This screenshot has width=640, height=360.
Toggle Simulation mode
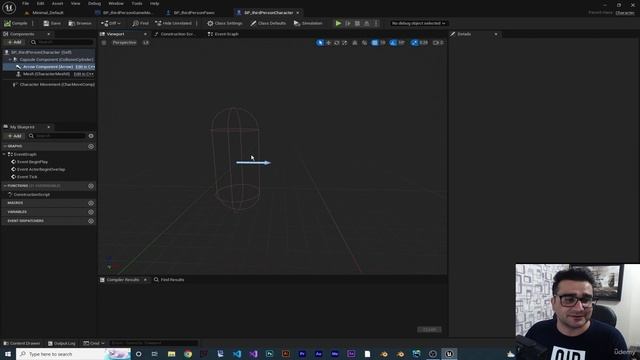point(308,23)
